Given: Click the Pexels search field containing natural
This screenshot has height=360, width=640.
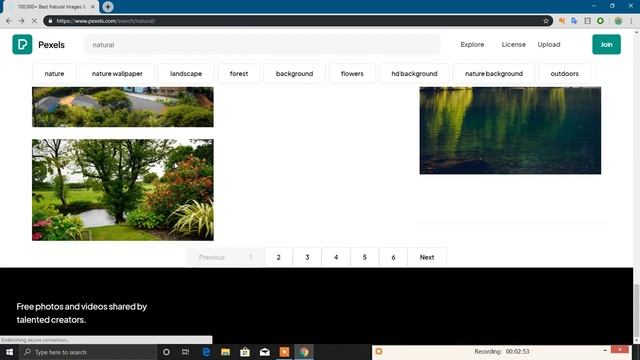Looking at the screenshot, I should (x=262, y=44).
